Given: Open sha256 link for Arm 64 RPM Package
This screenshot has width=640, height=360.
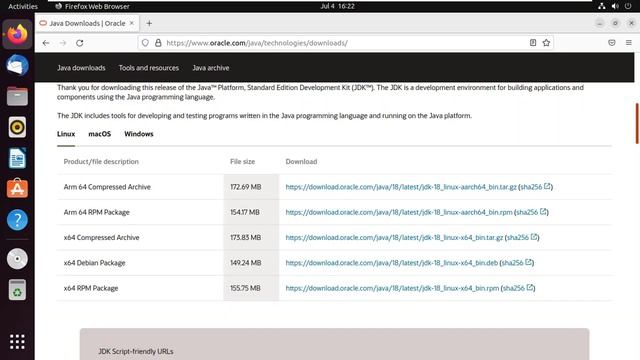Looking at the screenshot, I should (531, 212).
